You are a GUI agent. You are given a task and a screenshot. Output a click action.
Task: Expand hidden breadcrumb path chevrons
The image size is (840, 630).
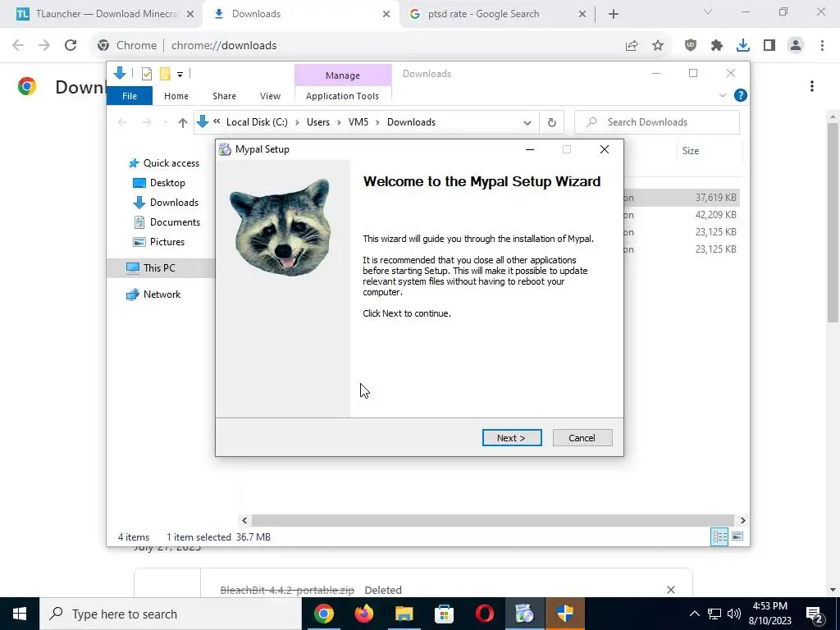click(x=217, y=121)
